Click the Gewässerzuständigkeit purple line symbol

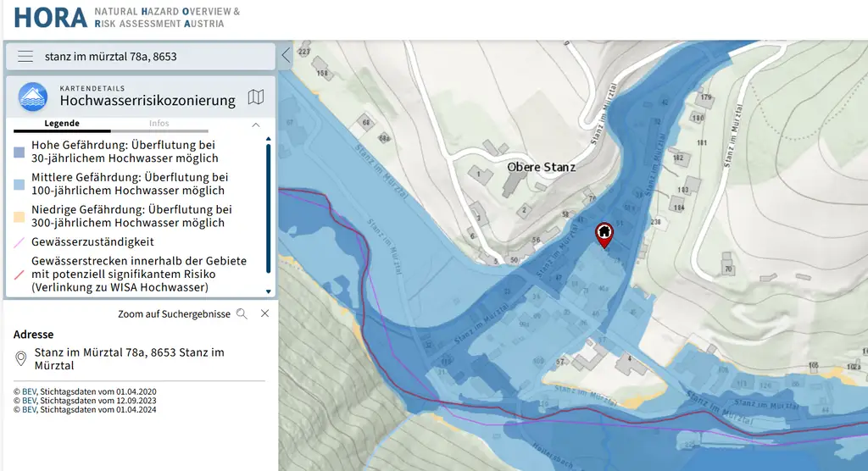point(19,242)
